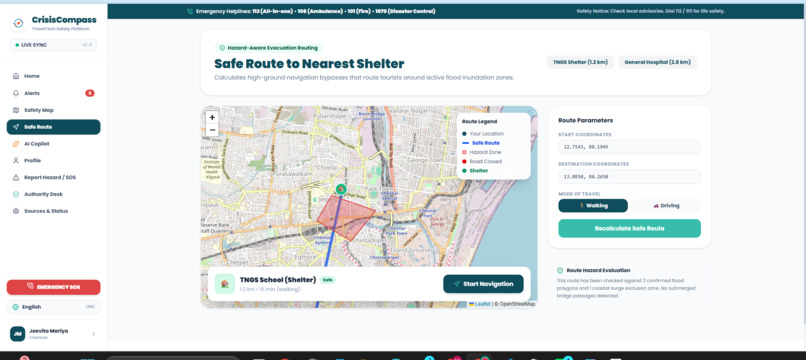Click Recalculate Safe Route button
This screenshot has width=806, height=360.
pyautogui.click(x=629, y=228)
